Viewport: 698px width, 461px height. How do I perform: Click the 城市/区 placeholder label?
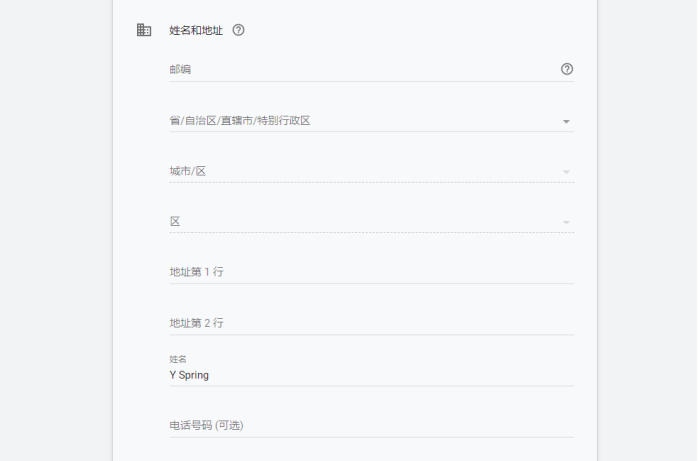(187, 171)
